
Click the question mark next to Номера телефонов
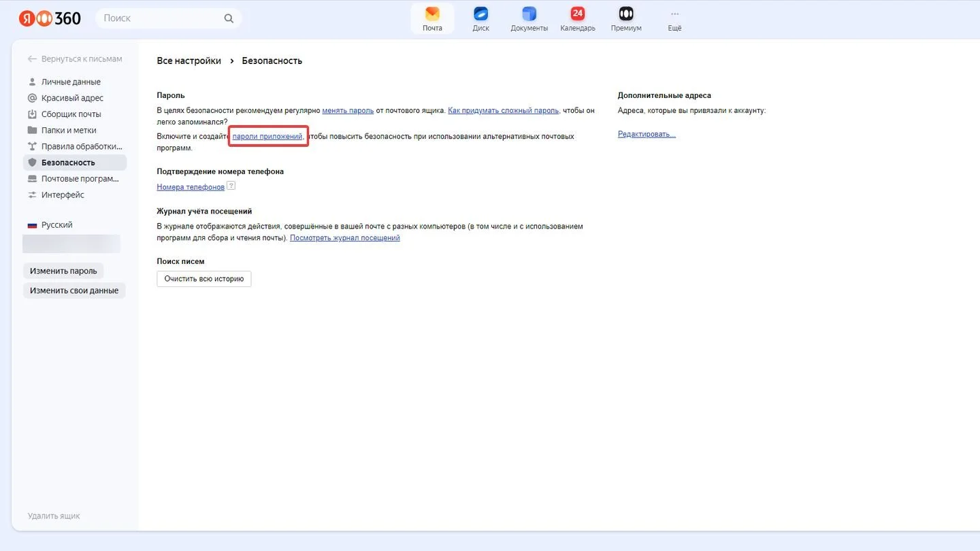[x=231, y=186]
